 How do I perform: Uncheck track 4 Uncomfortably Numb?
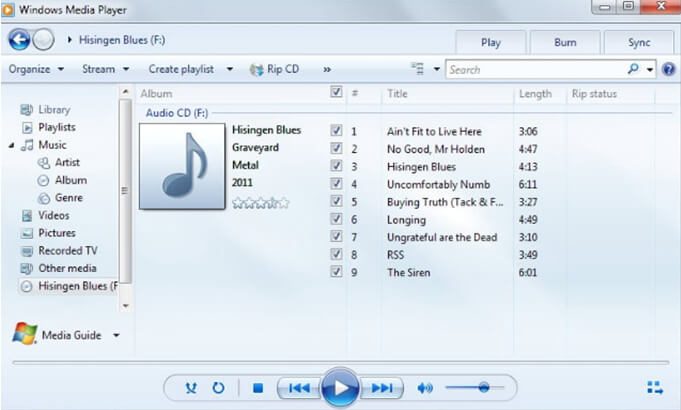tap(336, 183)
